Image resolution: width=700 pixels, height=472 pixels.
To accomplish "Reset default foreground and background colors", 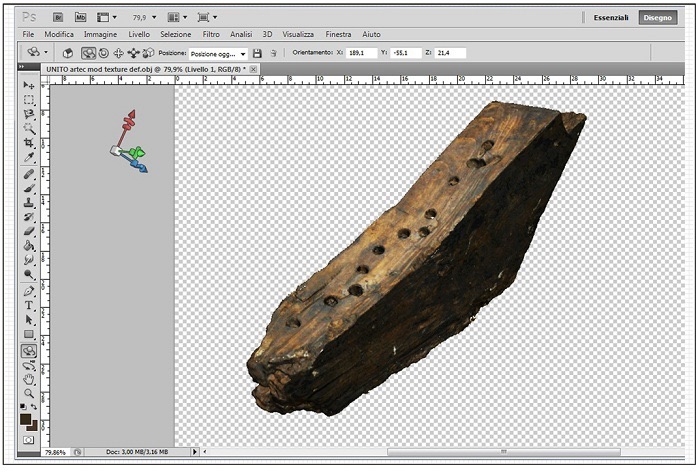I will 23,406.
